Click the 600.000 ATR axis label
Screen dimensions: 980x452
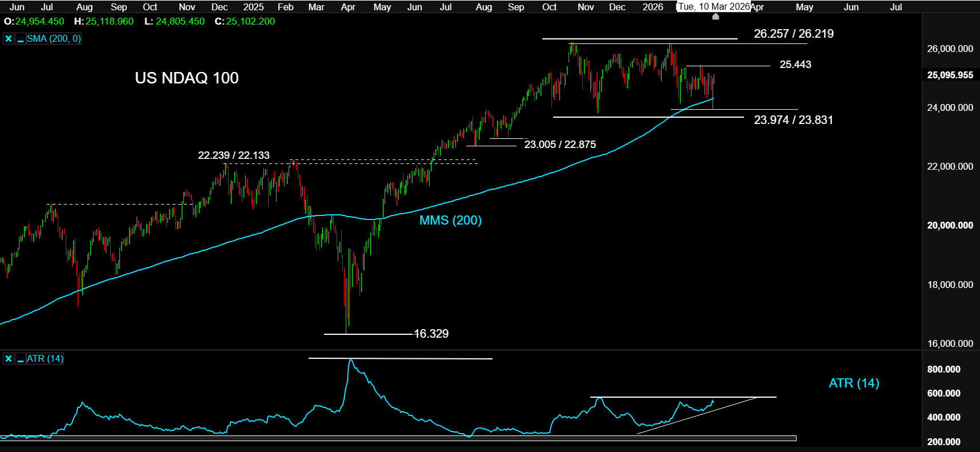click(944, 393)
